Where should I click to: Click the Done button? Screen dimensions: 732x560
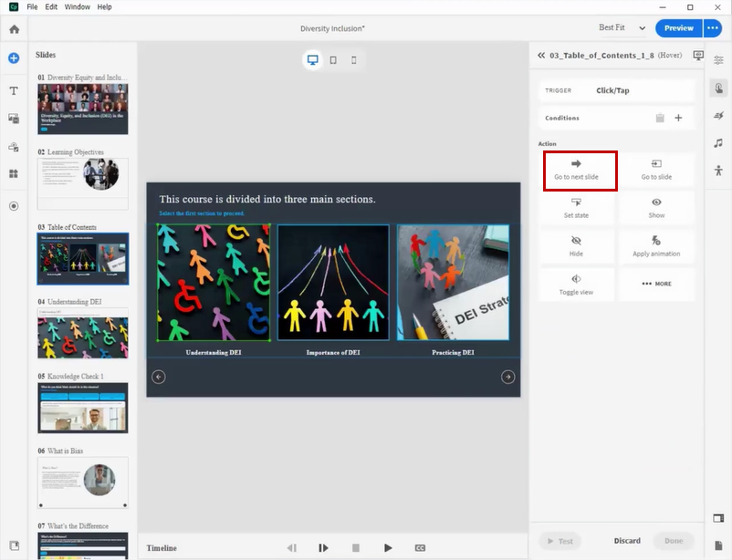674,541
